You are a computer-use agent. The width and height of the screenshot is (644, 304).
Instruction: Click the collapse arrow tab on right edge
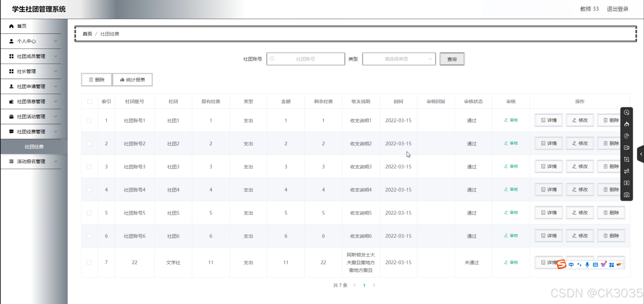(x=641, y=154)
